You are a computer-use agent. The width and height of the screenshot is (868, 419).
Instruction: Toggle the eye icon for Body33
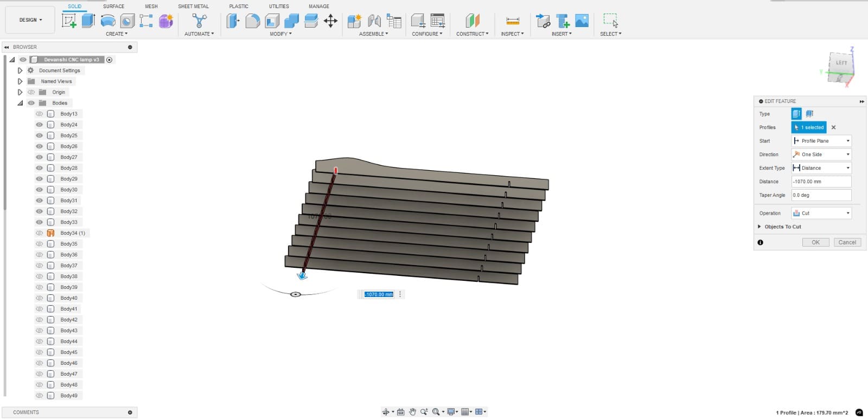(x=39, y=222)
